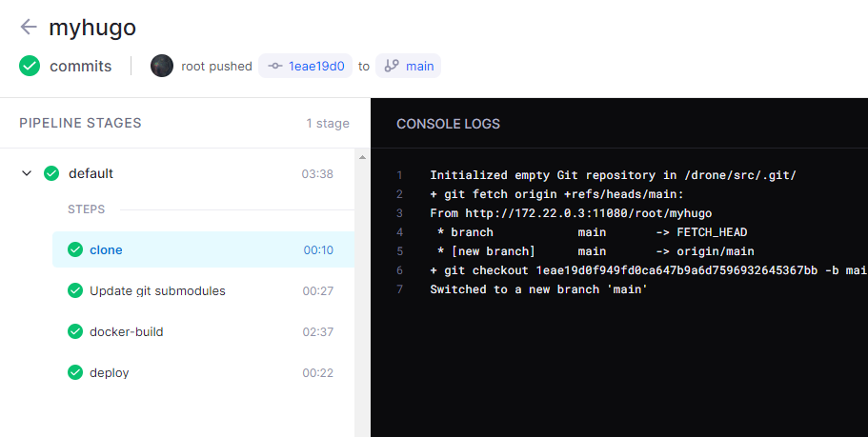Click docker-build duration 02:37
The width and height of the screenshot is (868, 437).
[317, 332]
